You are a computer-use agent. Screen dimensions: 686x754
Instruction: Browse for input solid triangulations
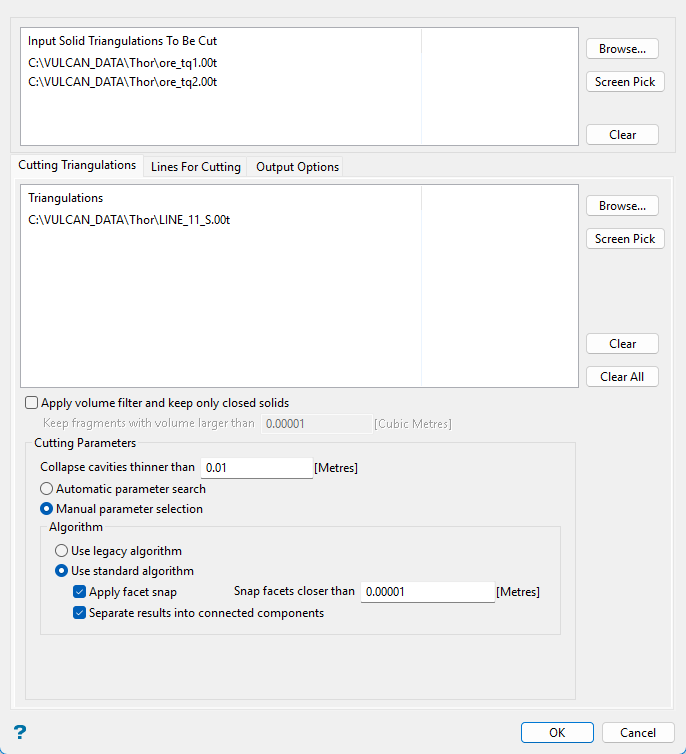click(622, 48)
